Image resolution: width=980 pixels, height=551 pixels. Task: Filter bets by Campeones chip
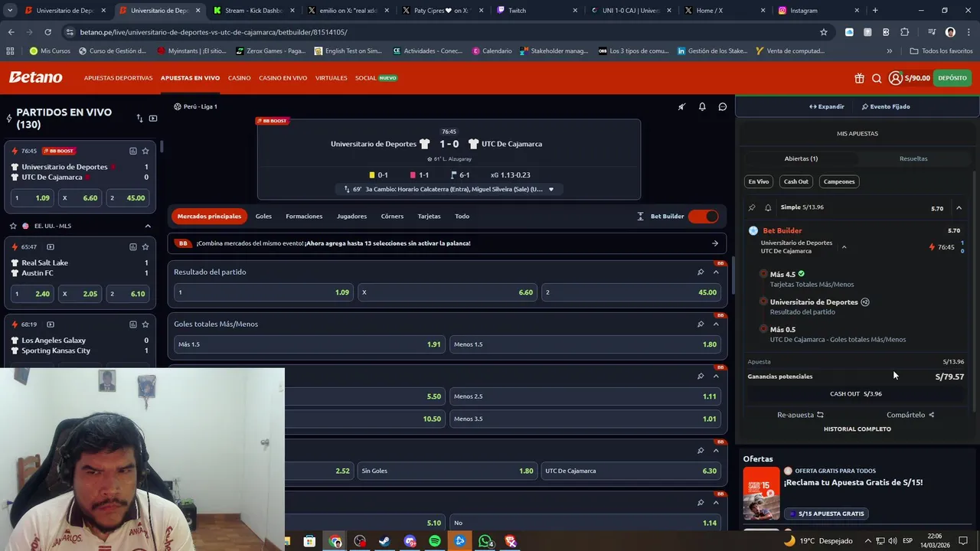(839, 181)
